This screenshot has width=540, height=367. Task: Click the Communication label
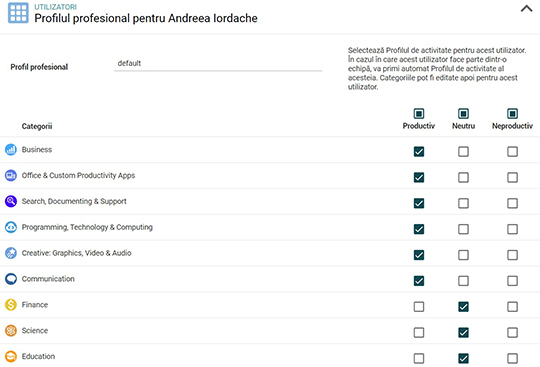48,279
